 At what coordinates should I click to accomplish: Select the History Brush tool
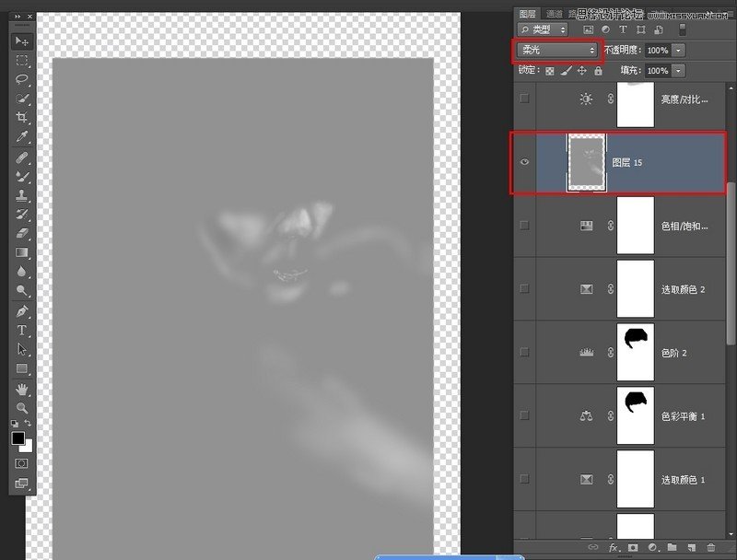pos(21,215)
